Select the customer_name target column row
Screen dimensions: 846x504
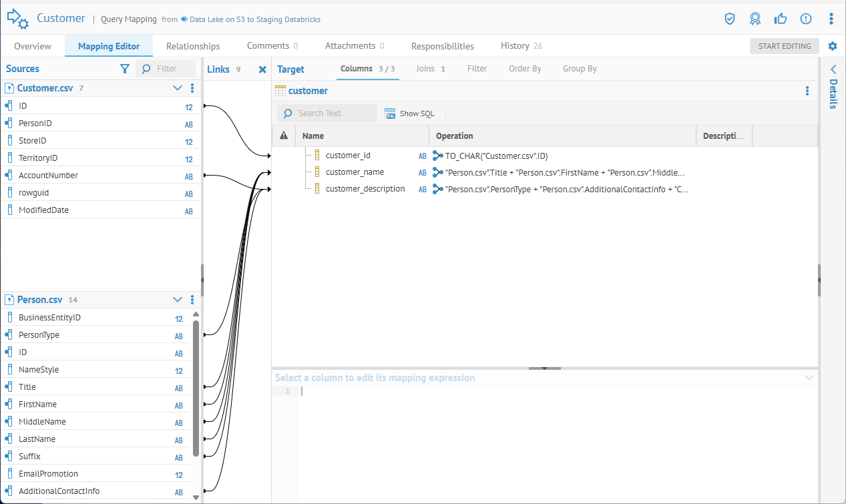[355, 172]
